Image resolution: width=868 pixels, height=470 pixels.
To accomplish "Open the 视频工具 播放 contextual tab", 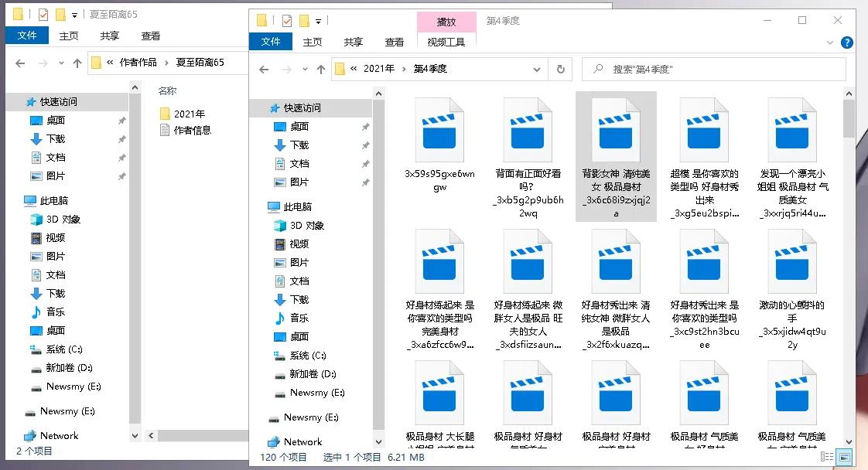I will (446, 22).
